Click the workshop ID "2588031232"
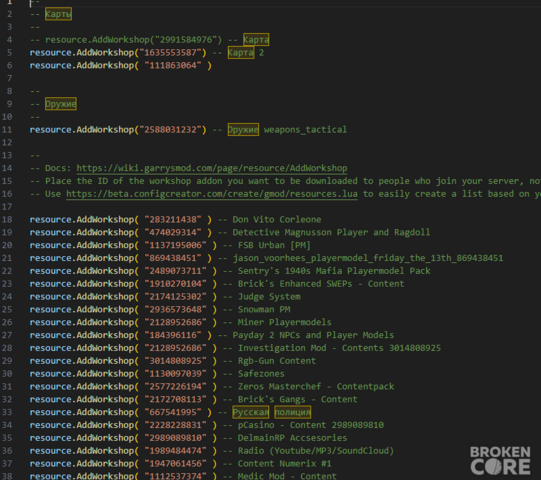Viewport: 541px width, 480px height. click(173, 130)
